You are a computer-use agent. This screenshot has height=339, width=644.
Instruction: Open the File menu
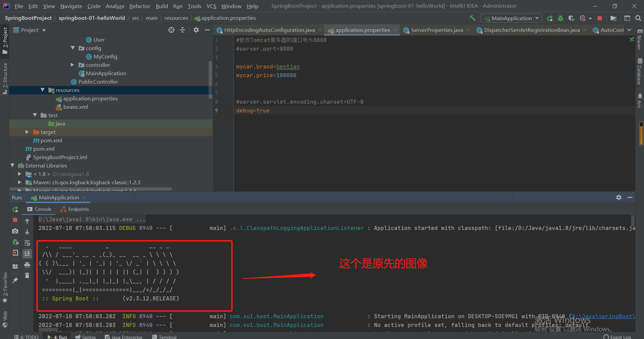tap(19, 6)
